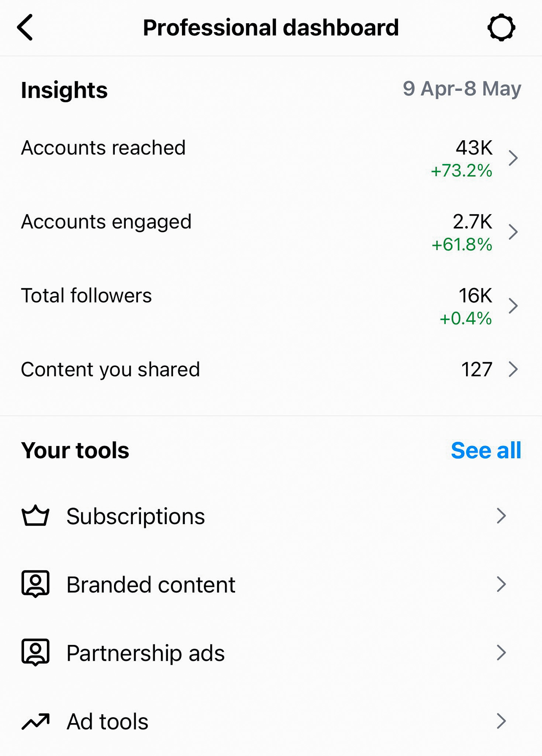Open the Ad tools chevron arrow
Viewport: 542px width, 756px height.
(501, 721)
